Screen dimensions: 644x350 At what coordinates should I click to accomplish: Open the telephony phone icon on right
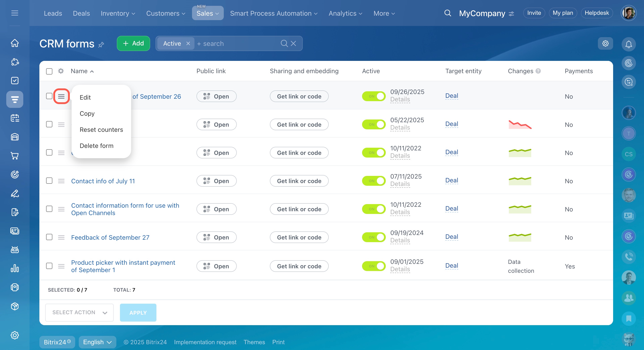(x=628, y=256)
